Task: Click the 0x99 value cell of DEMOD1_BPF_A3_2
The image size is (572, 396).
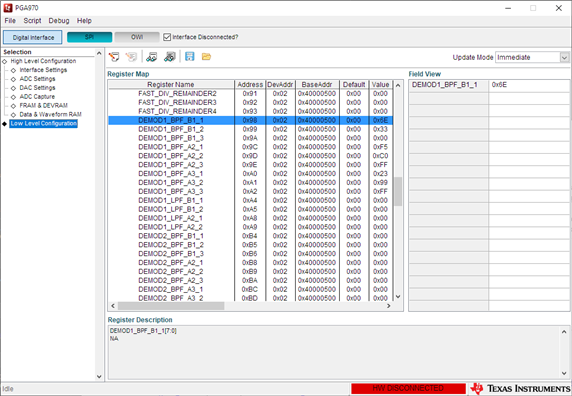Action: (x=380, y=182)
